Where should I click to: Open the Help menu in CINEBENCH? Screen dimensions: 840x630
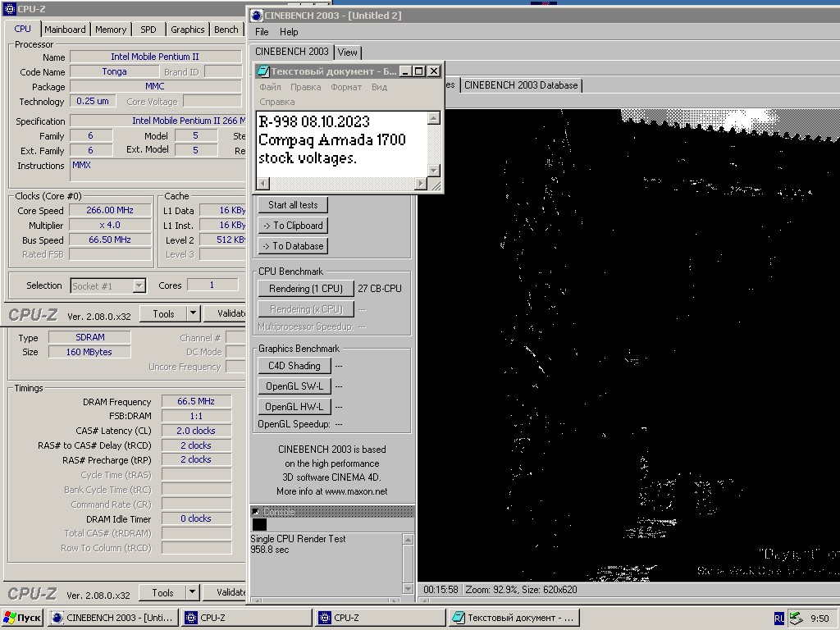coord(289,32)
